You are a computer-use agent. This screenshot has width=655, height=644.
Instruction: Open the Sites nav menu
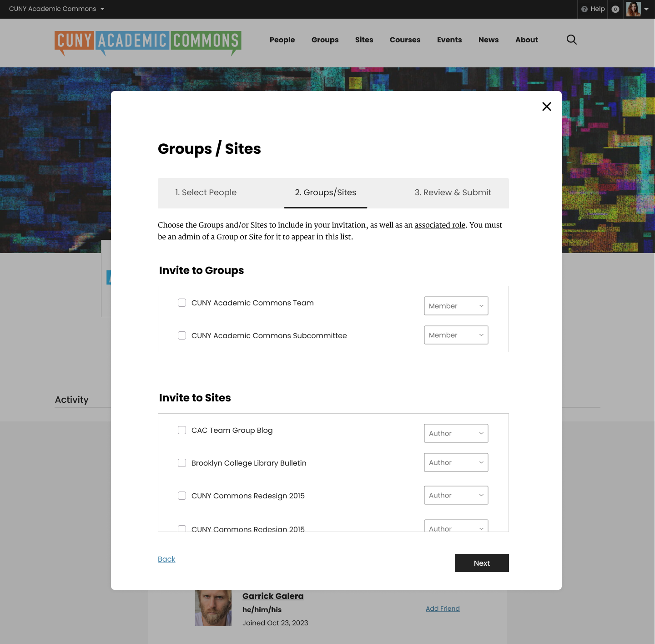pos(364,40)
